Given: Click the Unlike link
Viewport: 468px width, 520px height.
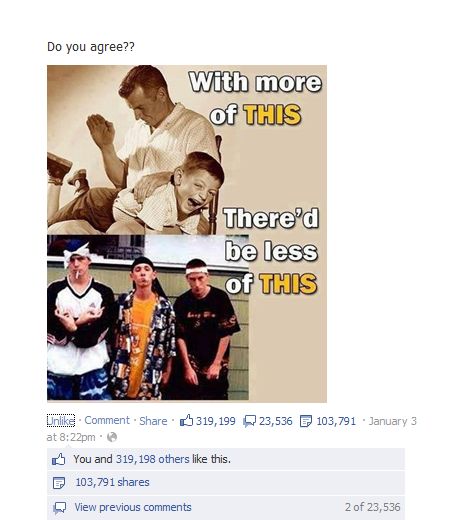Looking at the screenshot, I should click(x=61, y=421).
